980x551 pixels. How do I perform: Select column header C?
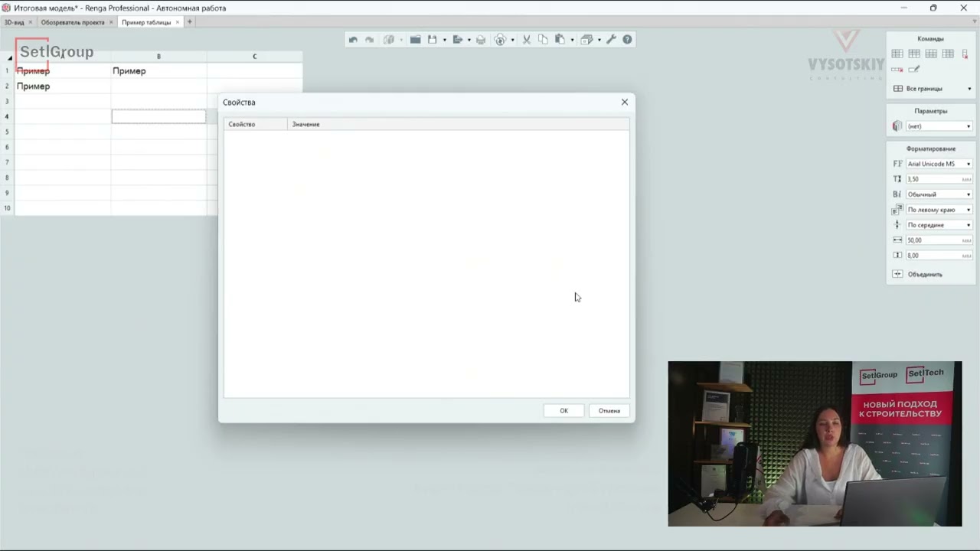point(254,57)
